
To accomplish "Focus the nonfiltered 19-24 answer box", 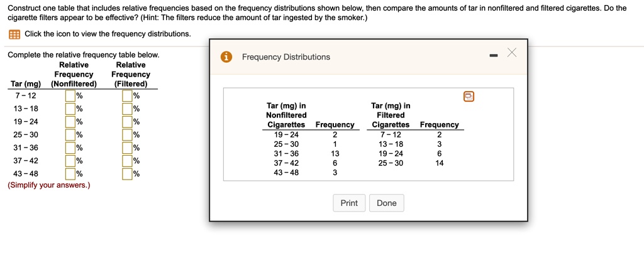I will click(70, 122).
